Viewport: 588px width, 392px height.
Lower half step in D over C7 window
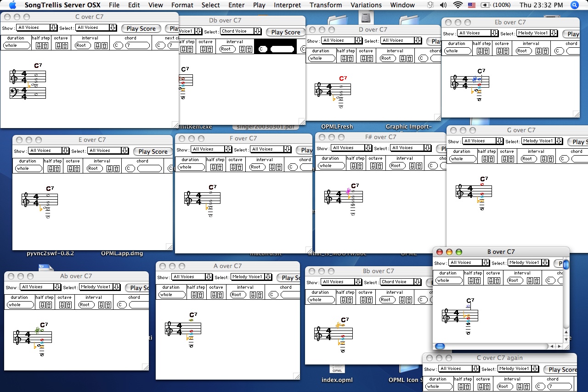coord(344,58)
